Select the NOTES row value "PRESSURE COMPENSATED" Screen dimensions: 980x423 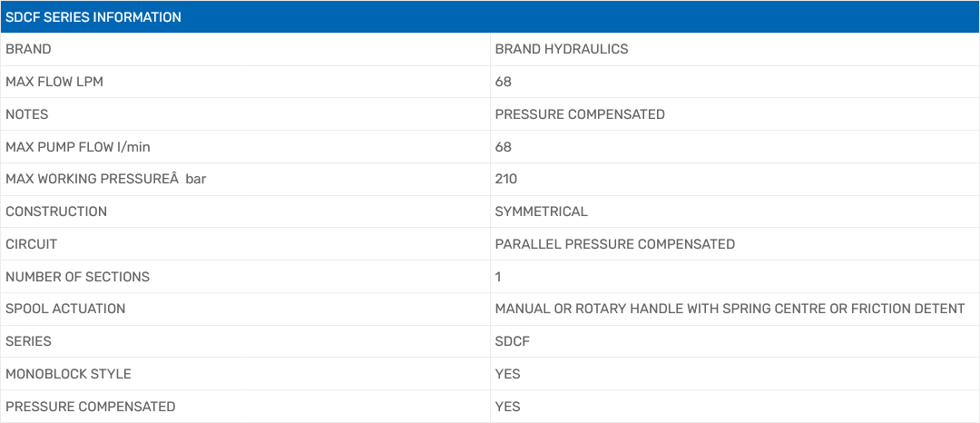pos(580,114)
